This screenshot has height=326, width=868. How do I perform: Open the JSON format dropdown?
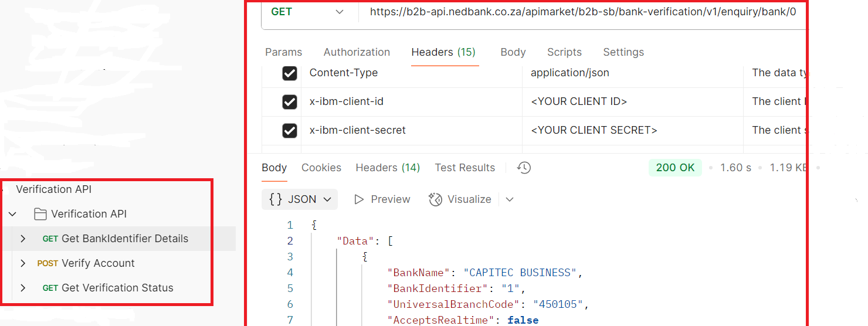(300, 199)
